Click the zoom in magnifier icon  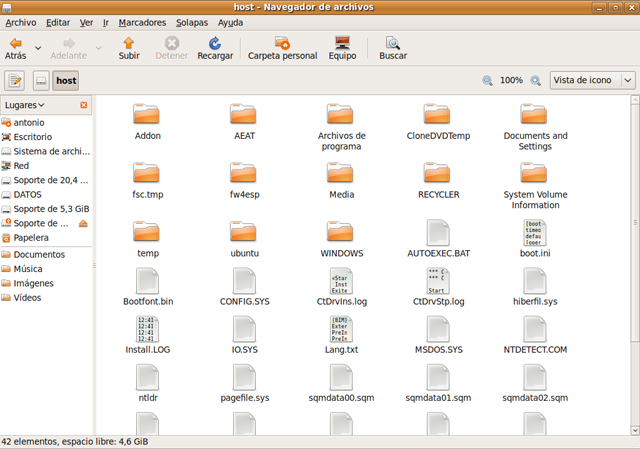pyautogui.click(x=536, y=80)
